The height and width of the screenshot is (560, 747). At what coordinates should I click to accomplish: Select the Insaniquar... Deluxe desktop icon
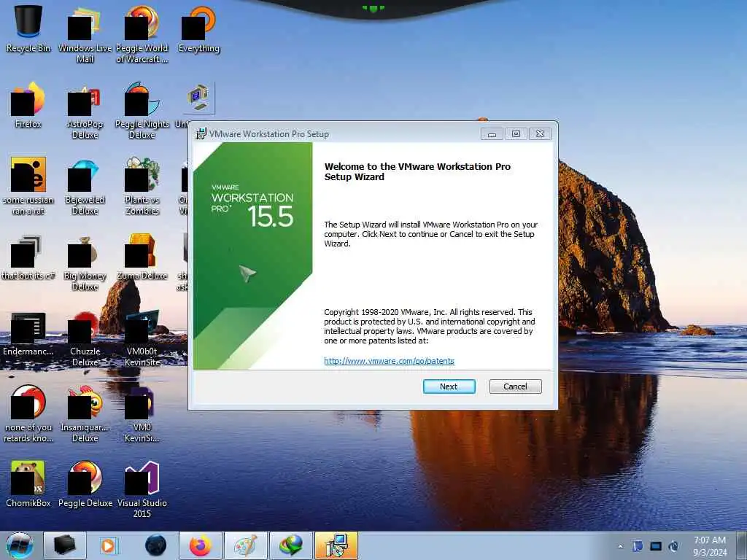[85, 414]
